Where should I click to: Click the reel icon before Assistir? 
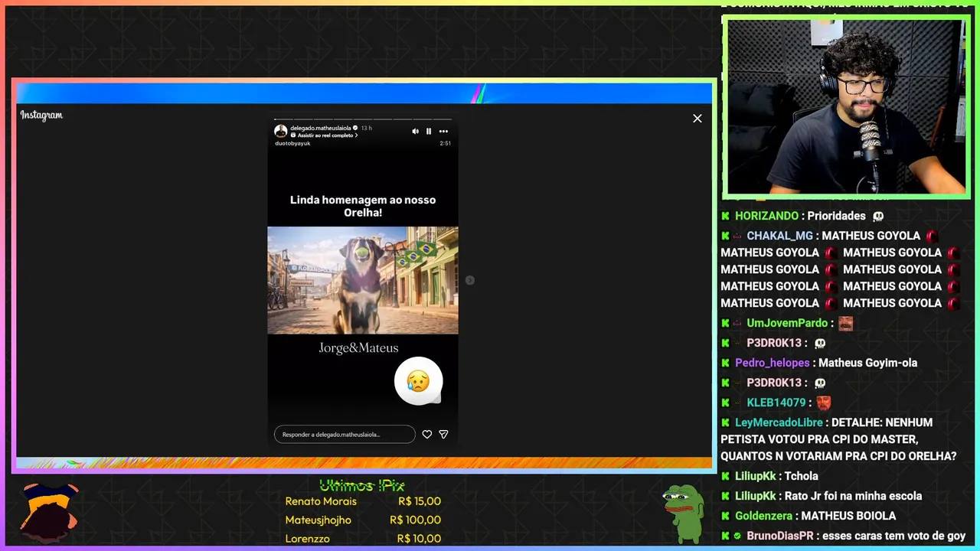point(293,135)
